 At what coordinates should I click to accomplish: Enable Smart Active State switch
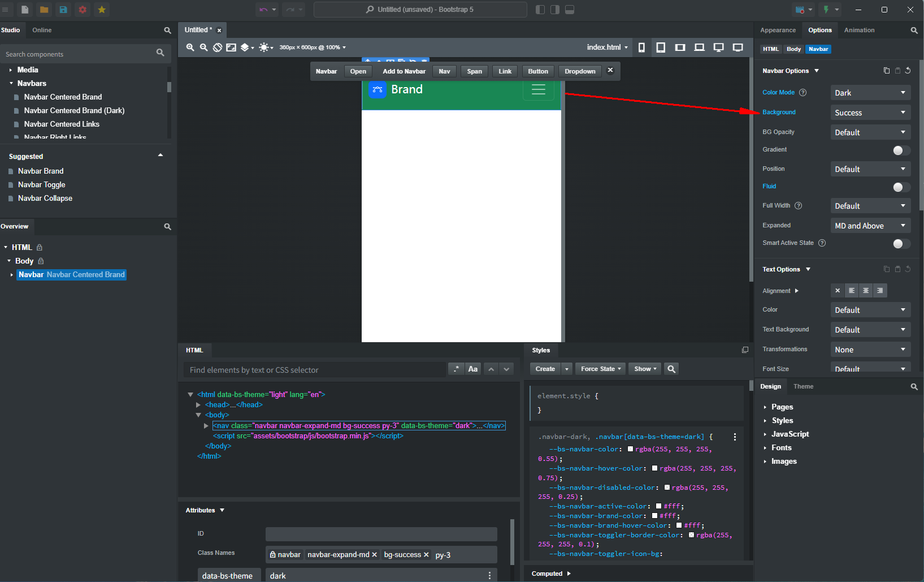tap(901, 243)
